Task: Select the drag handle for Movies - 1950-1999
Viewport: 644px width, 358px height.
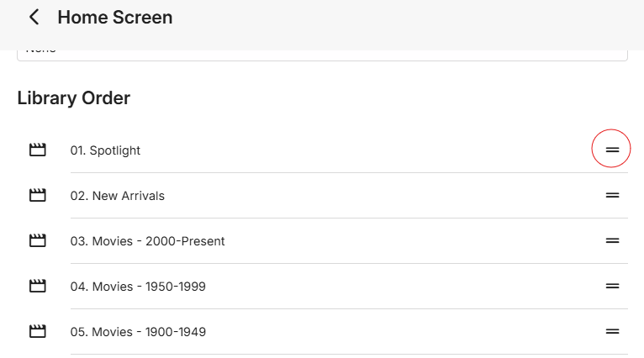Action: pos(612,287)
